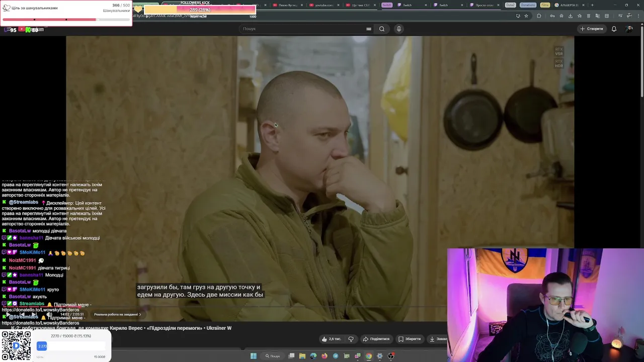Click the subtitle text on the video
The height and width of the screenshot is (362, 644).
200,291
